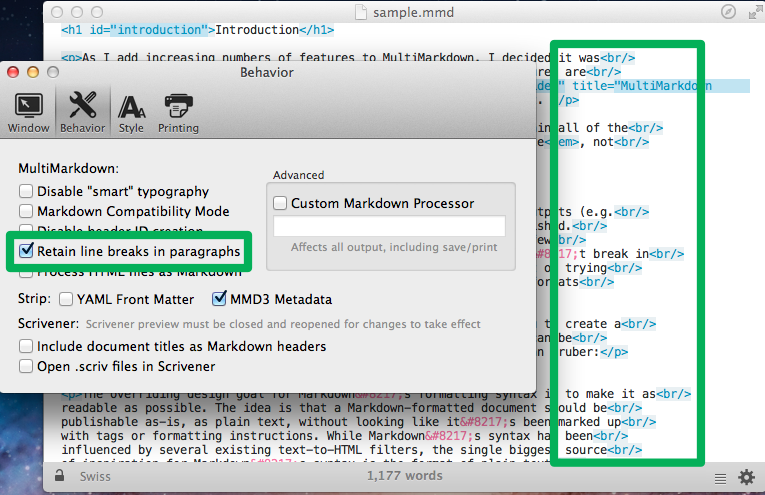Click the Swiss style label in status bar
765x495 pixels.
pyautogui.click(x=95, y=476)
